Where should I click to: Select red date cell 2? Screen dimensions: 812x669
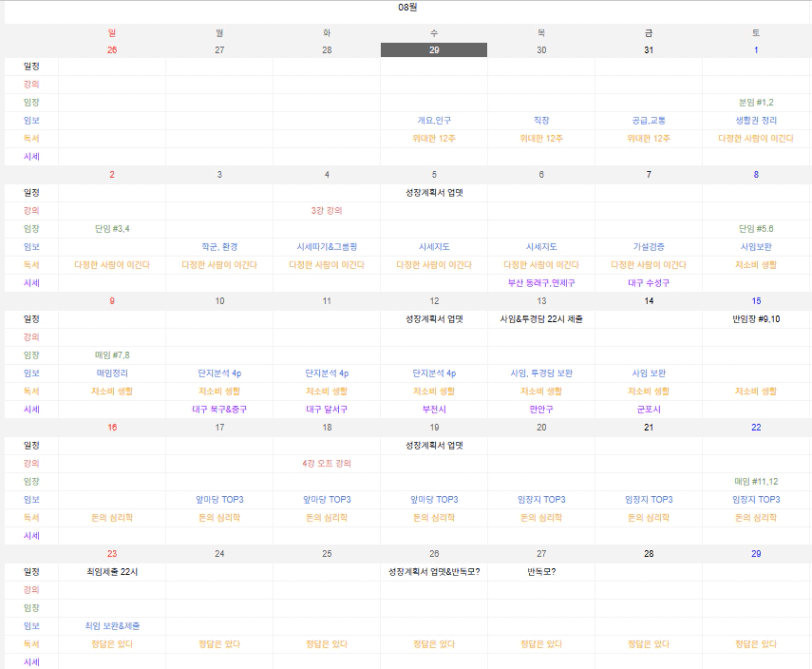pos(112,174)
